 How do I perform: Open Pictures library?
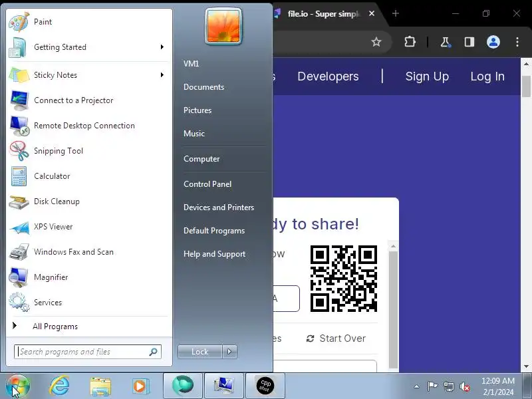(x=198, y=110)
